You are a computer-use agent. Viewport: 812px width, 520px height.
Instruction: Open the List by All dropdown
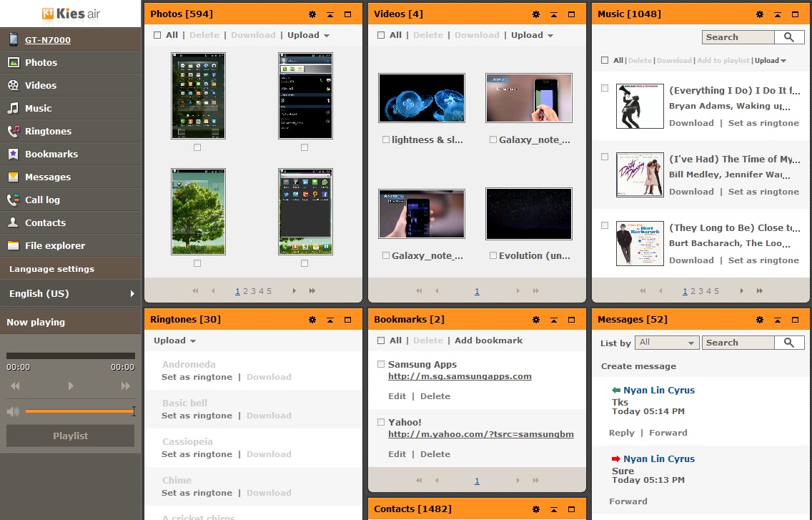coord(667,342)
